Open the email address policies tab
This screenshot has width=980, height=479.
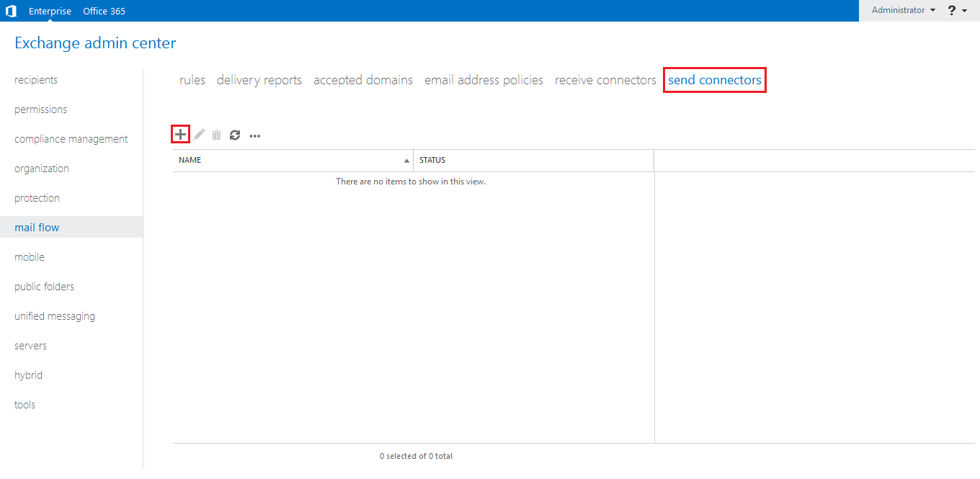[484, 80]
